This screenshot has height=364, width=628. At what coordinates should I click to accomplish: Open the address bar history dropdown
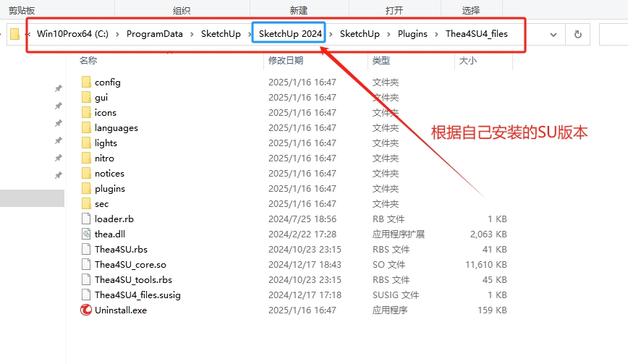(x=553, y=35)
